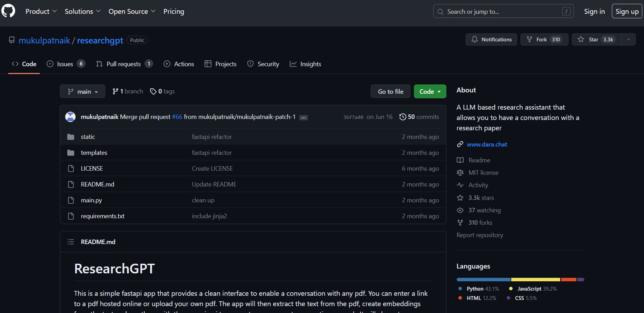
Task: Click the README outline list icon
Action: pos(71,242)
